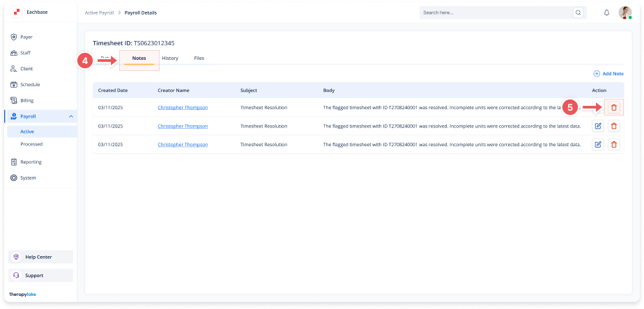Click the Body column header
Image resolution: width=644 pixels, height=309 pixels.
pos(329,90)
